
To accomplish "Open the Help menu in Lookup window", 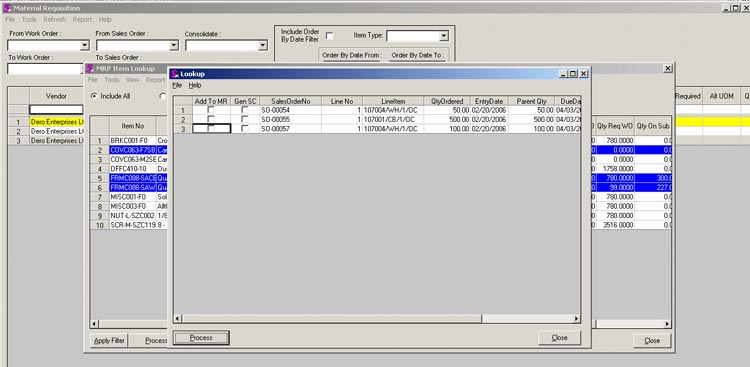I will pyautogui.click(x=195, y=85).
